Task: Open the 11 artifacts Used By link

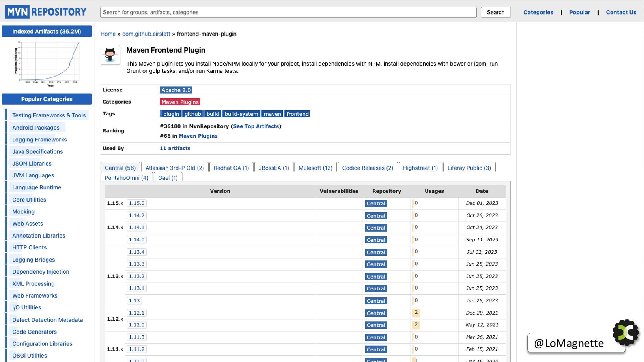Action: [x=175, y=148]
